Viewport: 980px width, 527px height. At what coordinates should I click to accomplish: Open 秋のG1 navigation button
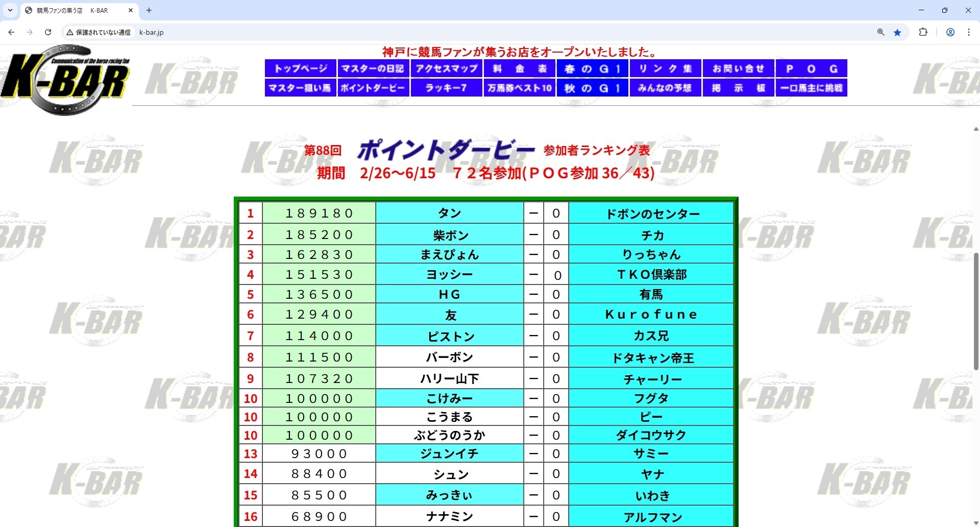point(593,88)
